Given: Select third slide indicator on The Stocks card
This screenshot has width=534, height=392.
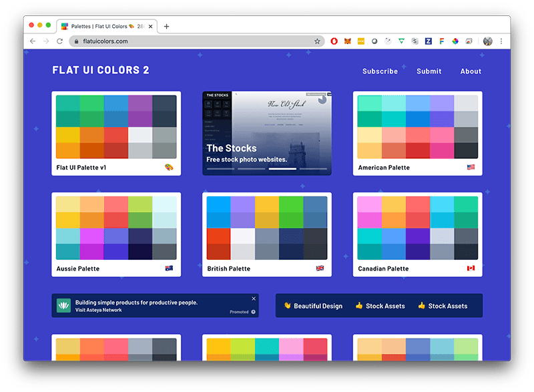Looking at the screenshot, I should pyautogui.click(x=282, y=168).
